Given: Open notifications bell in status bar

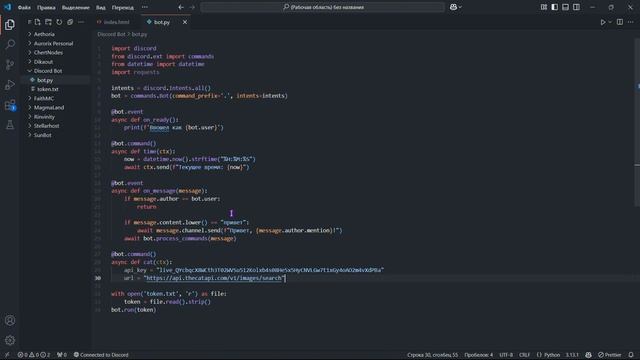Looking at the screenshot, I should pos(631,355).
